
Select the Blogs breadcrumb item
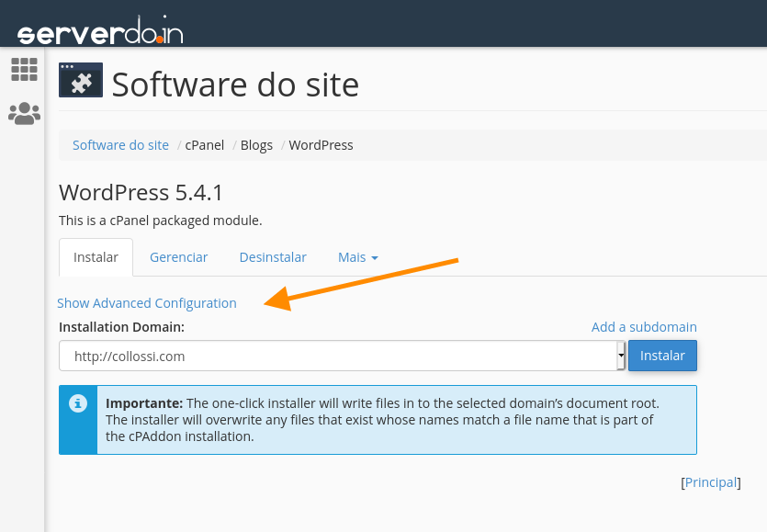[x=256, y=145]
